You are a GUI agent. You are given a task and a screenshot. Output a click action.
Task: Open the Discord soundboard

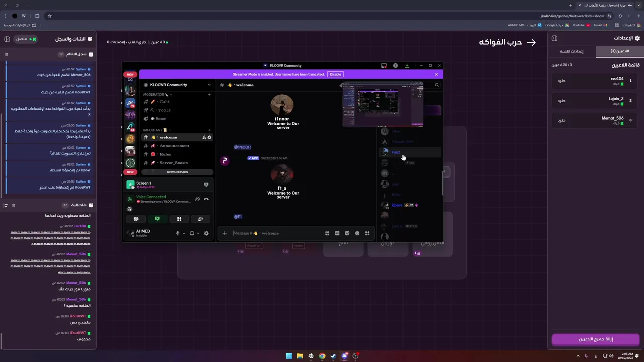coord(200,219)
